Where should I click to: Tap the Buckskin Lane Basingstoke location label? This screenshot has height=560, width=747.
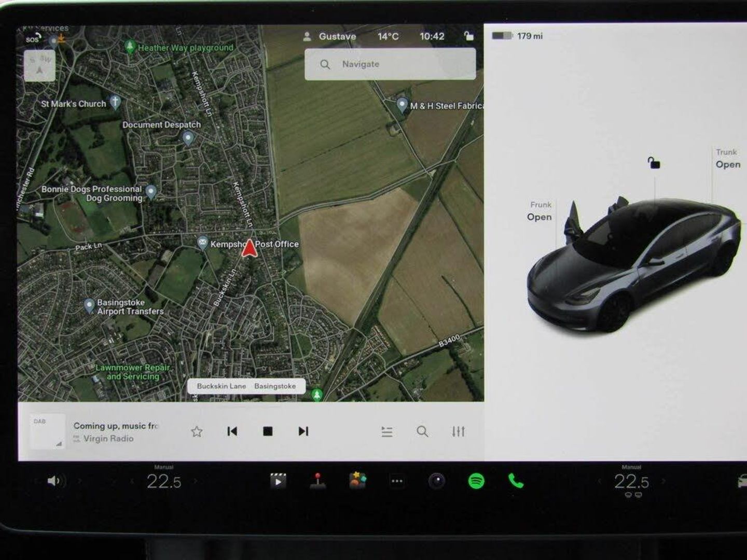tap(246, 386)
